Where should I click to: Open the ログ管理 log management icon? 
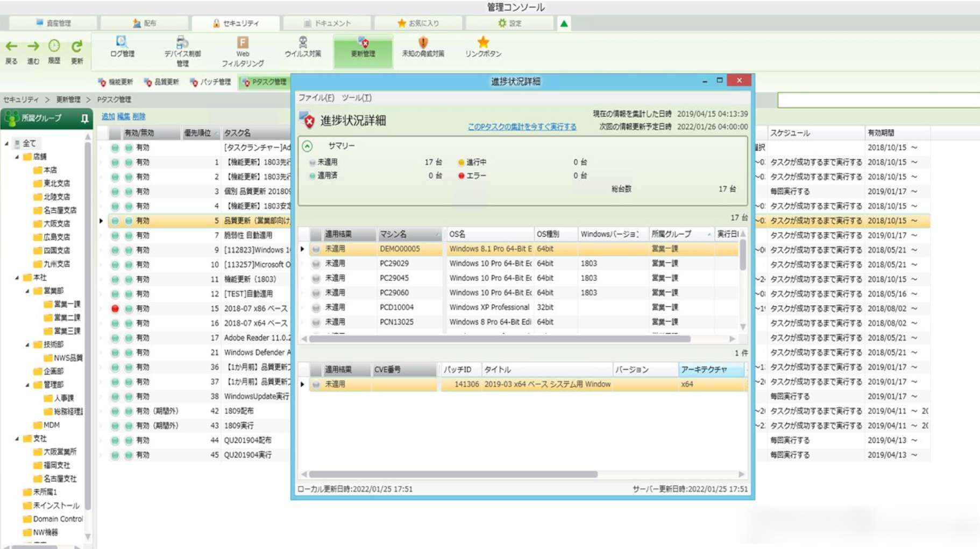[x=122, y=43]
